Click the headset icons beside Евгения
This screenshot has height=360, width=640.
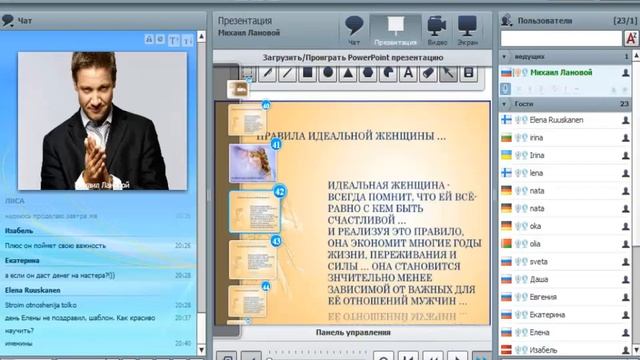tap(521, 297)
